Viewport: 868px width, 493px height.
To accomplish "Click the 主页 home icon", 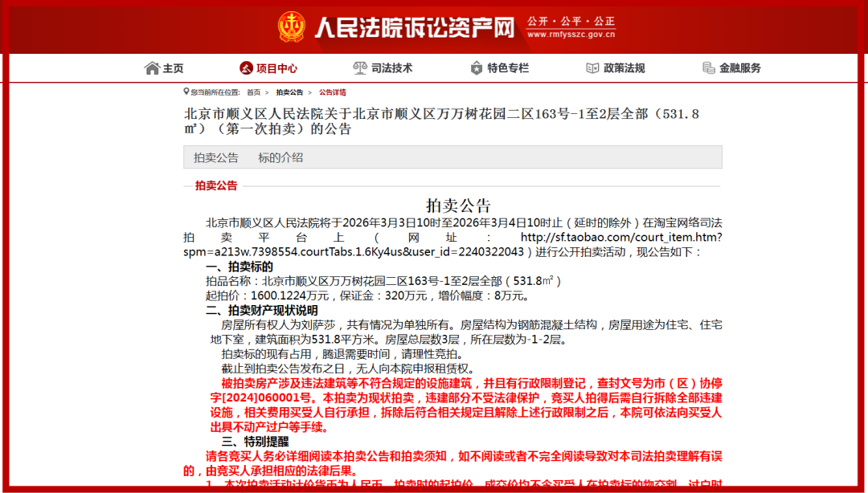I will click(x=150, y=68).
